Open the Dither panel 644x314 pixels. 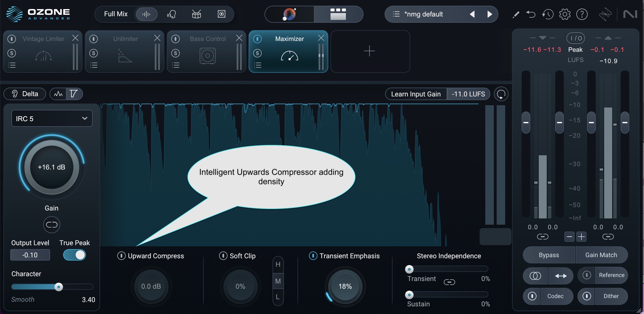point(611,296)
